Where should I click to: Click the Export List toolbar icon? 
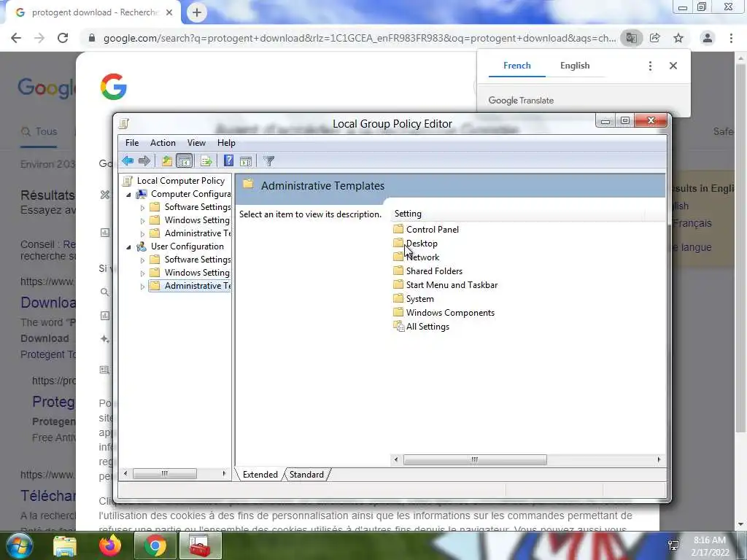tap(206, 161)
